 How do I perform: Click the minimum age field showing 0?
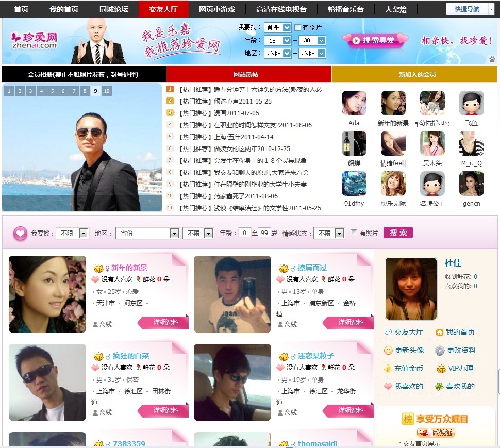[x=244, y=233]
